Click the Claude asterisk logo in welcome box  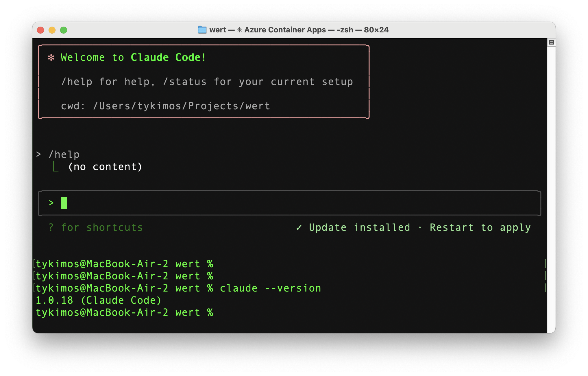51,58
